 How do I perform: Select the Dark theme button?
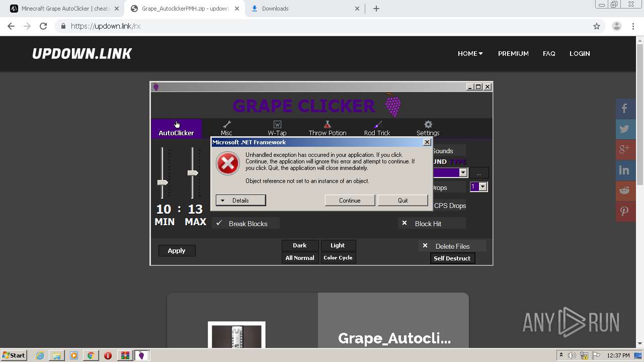coord(300,245)
